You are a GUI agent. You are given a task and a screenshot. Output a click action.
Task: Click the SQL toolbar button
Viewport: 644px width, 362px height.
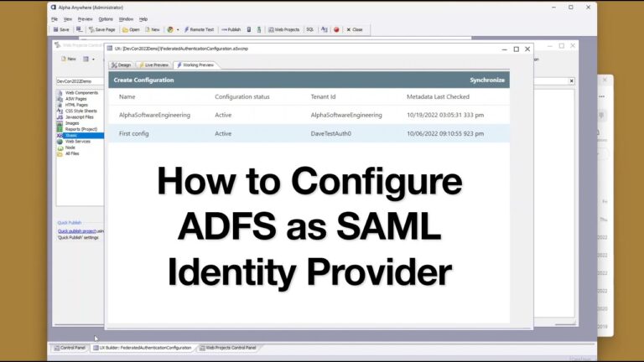coord(309,29)
